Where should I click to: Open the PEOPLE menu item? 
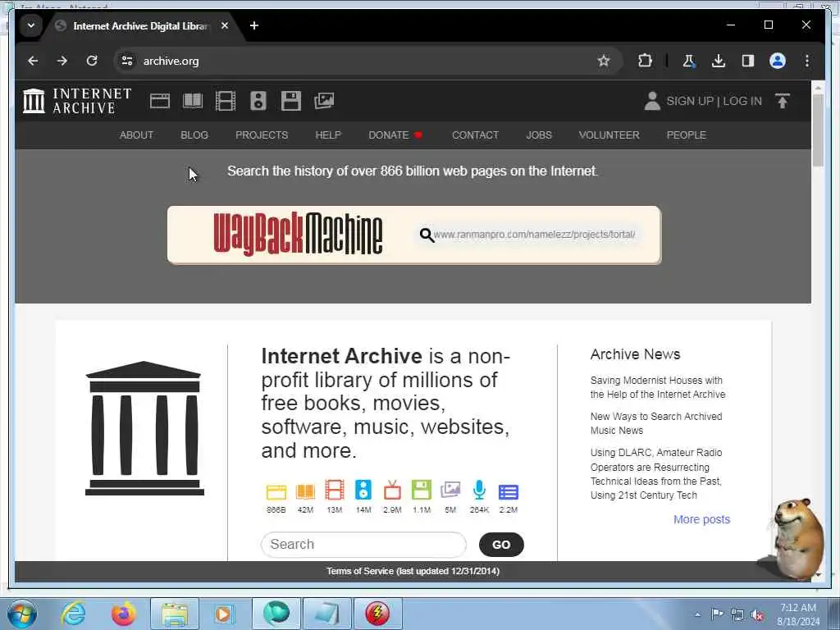pyautogui.click(x=687, y=135)
